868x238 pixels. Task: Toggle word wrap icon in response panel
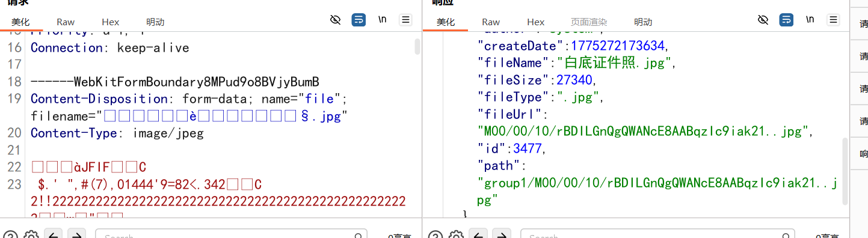pos(786,20)
